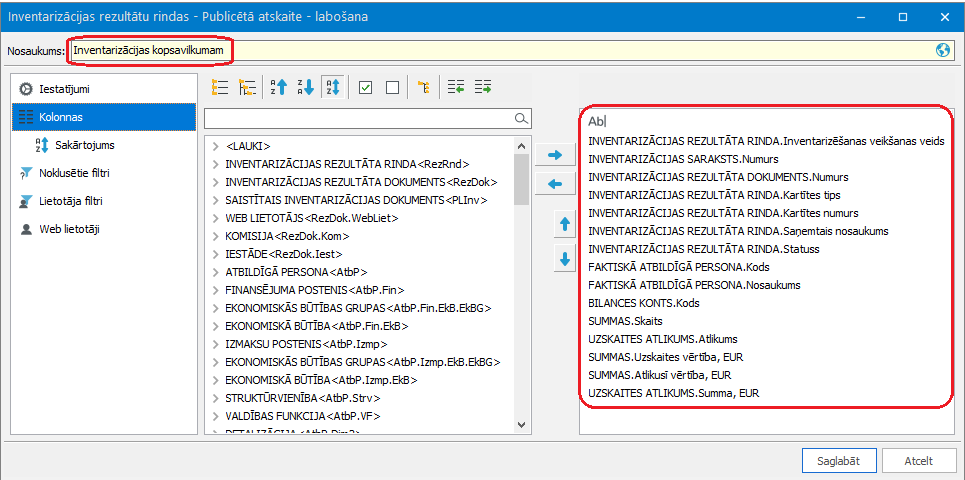The width and height of the screenshot is (965, 480).
Task: Select EKONOMISKĀS BŪTĪBAS GRUPAS<AtbP.Fin.EkB.EkBG> tree row
Action: pyautogui.click(x=359, y=308)
